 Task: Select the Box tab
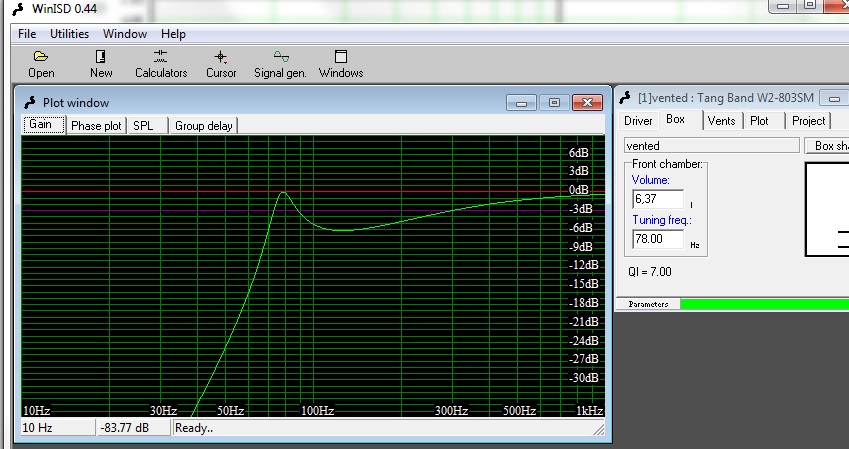point(681,120)
